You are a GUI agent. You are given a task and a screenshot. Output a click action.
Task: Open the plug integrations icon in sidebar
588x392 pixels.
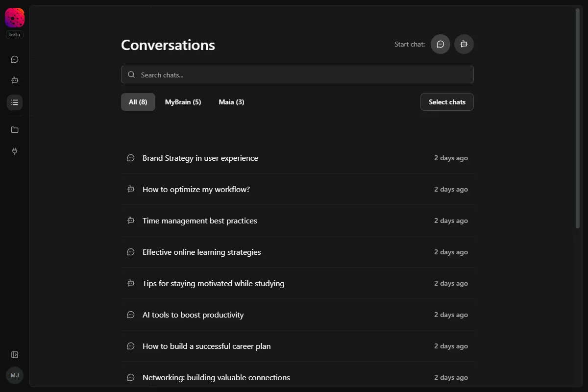point(15,151)
